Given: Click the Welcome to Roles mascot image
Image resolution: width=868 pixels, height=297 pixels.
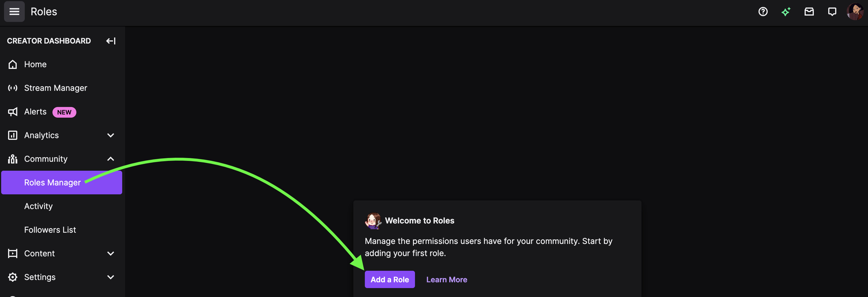Looking at the screenshot, I should (x=373, y=221).
